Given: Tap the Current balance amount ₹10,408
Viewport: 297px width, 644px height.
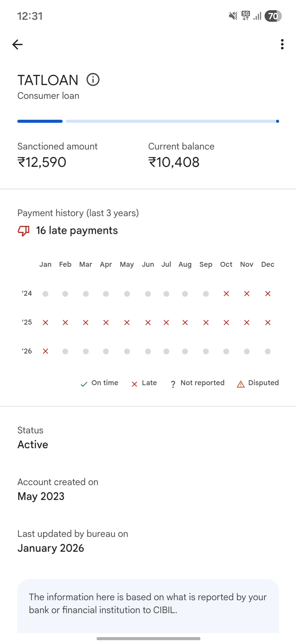Looking at the screenshot, I should coord(174,162).
